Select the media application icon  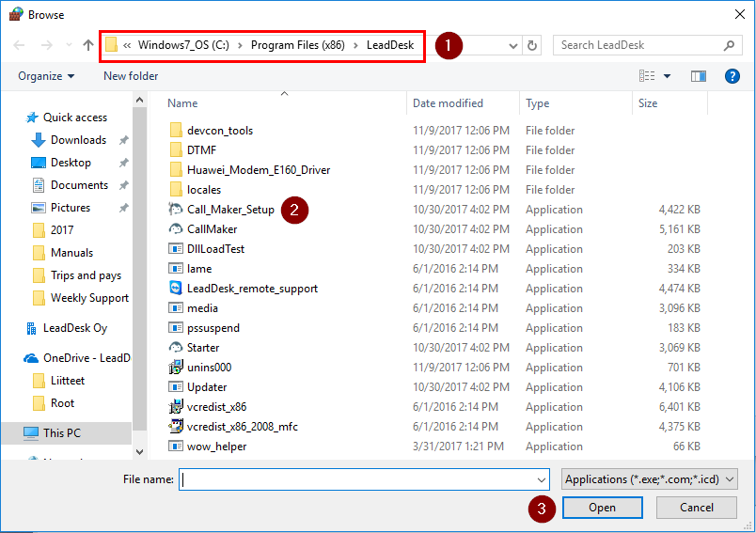tap(176, 308)
